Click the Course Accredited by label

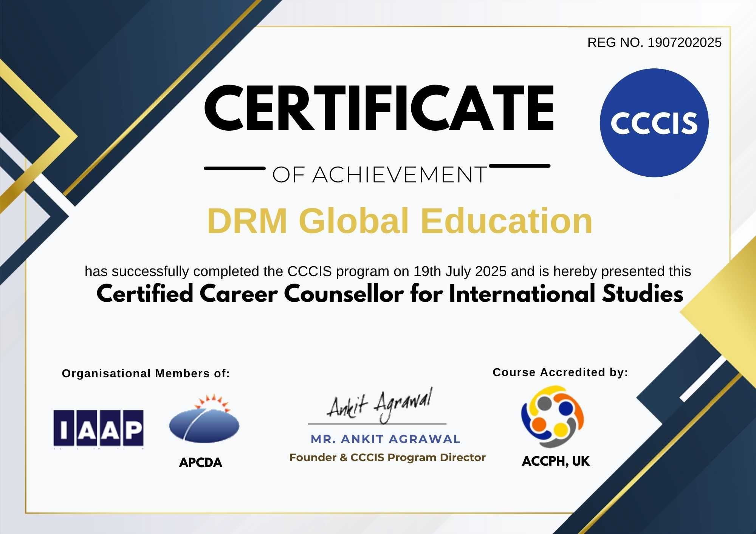[x=560, y=372]
